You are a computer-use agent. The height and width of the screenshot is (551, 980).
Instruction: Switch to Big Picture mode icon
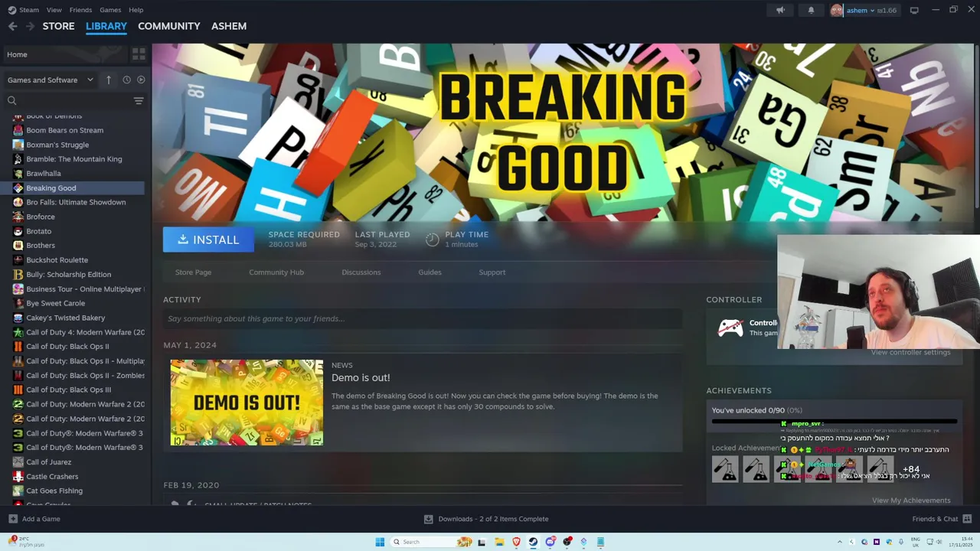(x=914, y=10)
